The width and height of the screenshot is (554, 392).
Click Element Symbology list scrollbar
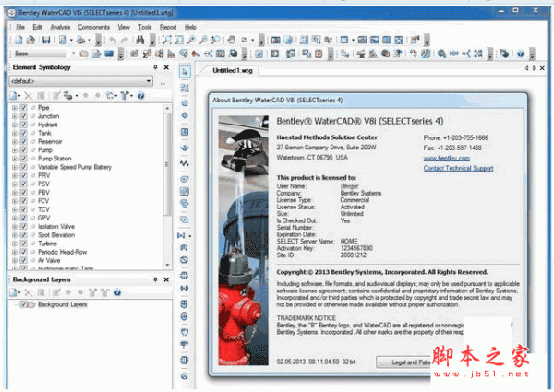[x=167, y=164]
